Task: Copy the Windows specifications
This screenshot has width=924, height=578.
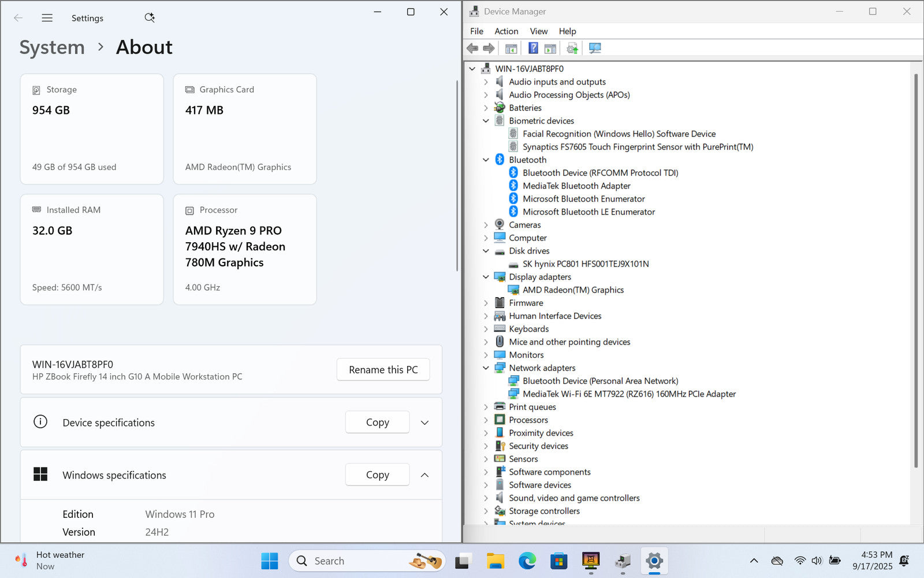Action: point(377,475)
